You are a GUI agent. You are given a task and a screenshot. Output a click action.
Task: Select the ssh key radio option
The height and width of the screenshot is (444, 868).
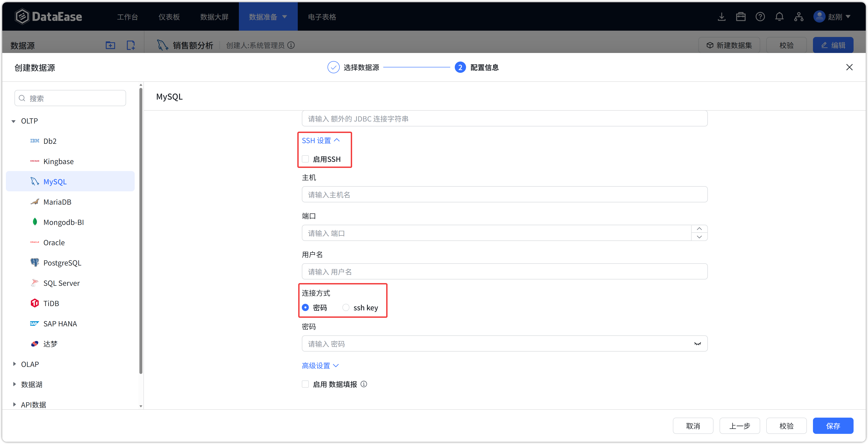(346, 307)
